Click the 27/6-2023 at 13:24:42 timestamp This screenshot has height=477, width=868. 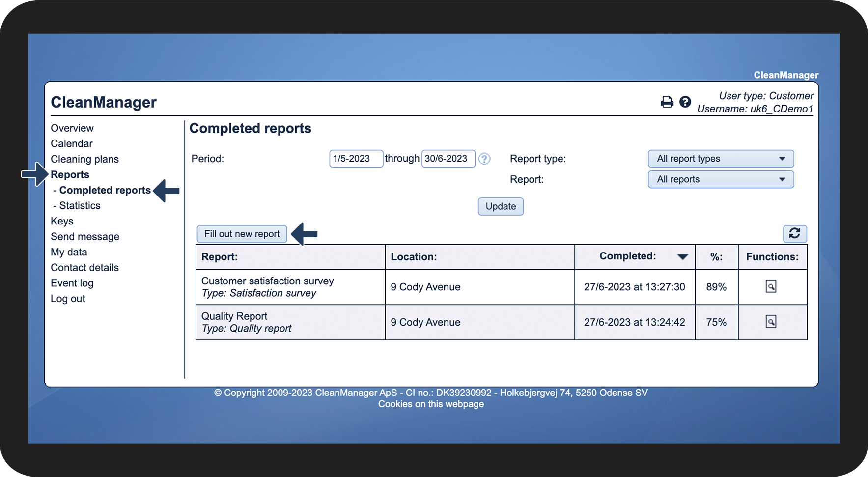[x=634, y=322]
